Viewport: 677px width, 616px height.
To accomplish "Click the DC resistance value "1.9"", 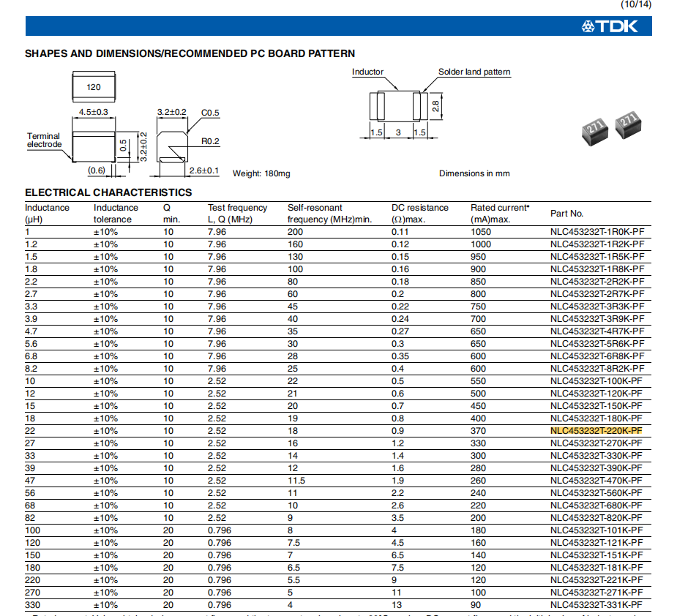I will 397,481.
